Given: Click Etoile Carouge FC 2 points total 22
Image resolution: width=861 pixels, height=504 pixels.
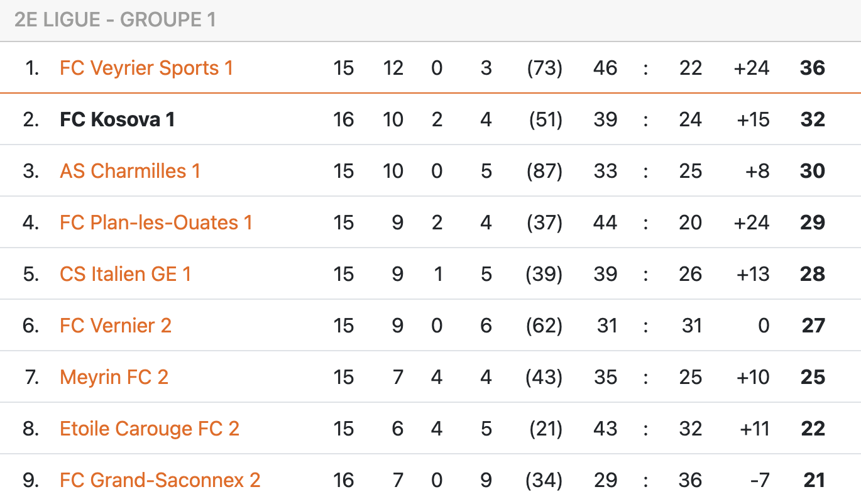Looking at the screenshot, I should pos(812,429).
